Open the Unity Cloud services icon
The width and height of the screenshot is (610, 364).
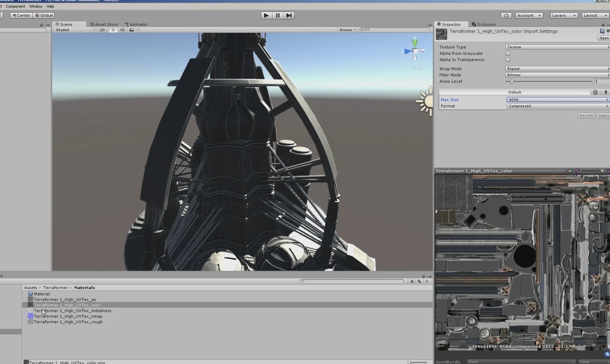point(506,16)
